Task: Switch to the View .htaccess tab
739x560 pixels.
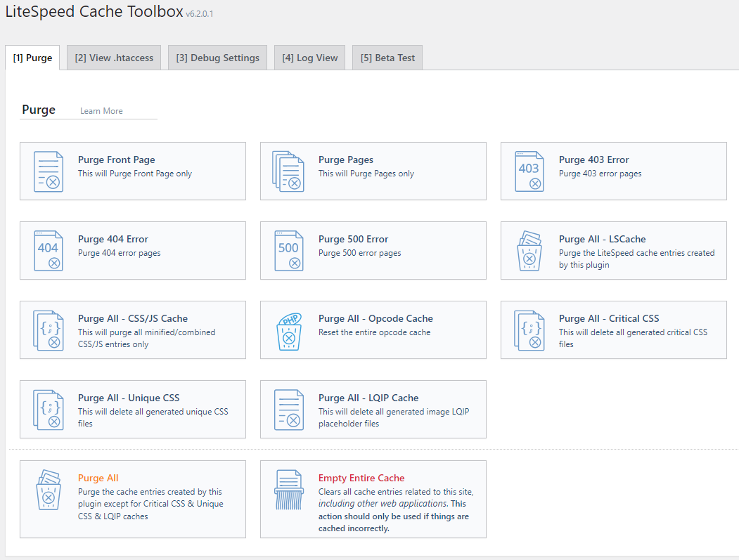Action: [114, 58]
